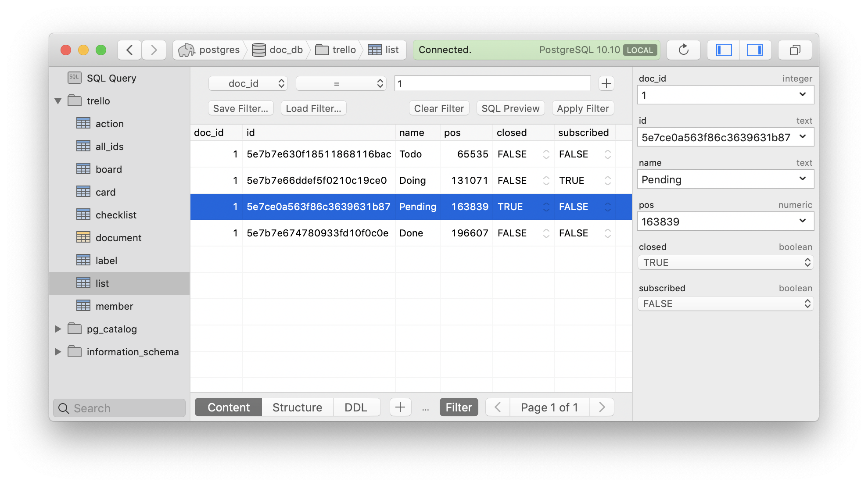Add a new row with bottom plus button

tap(400, 407)
